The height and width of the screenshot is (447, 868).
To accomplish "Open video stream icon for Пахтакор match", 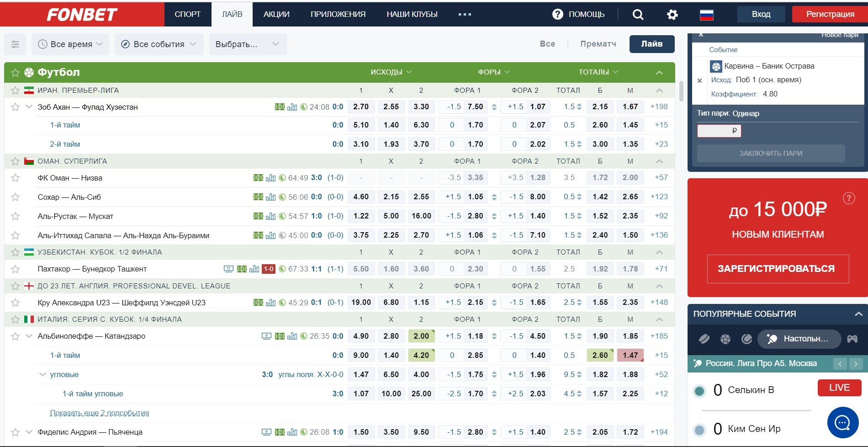I will (228, 269).
